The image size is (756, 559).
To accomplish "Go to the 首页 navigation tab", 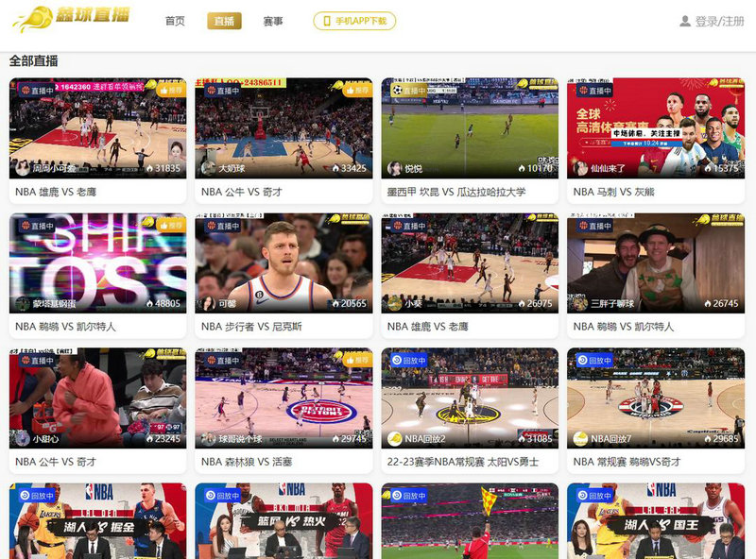I will pyautogui.click(x=175, y=21).
